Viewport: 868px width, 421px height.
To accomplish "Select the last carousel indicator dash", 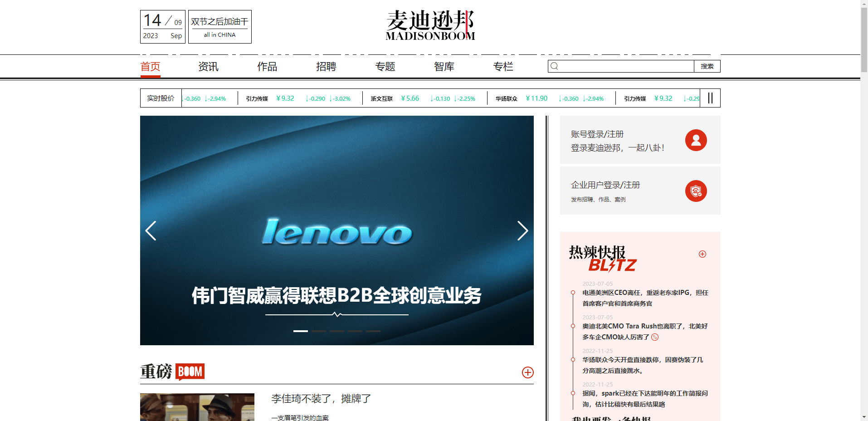I will [373, 331].
